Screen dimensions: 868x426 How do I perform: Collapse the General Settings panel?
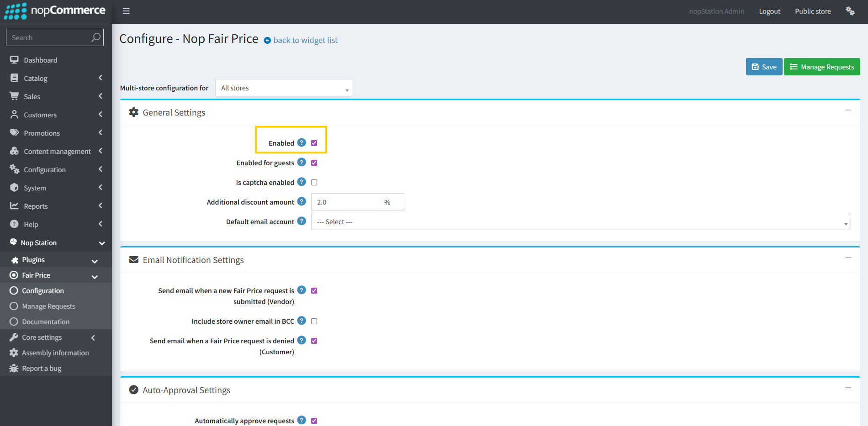point(848,110)
